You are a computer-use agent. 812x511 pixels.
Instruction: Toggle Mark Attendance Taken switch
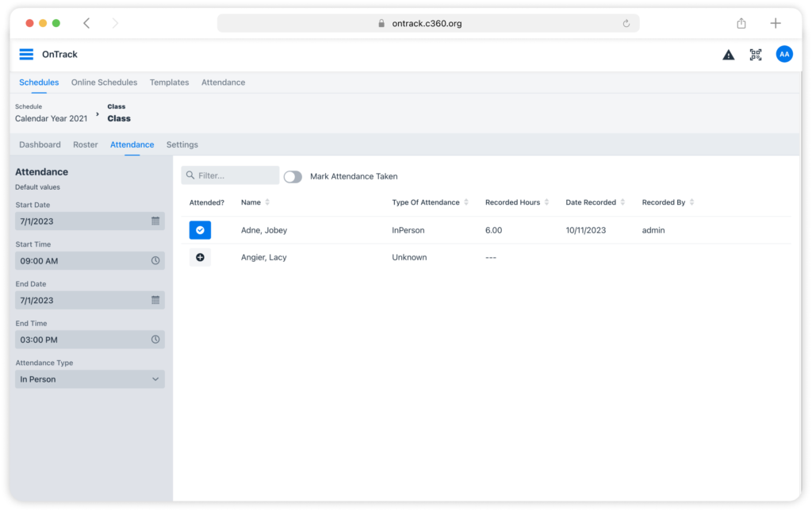tap(293, 177)
